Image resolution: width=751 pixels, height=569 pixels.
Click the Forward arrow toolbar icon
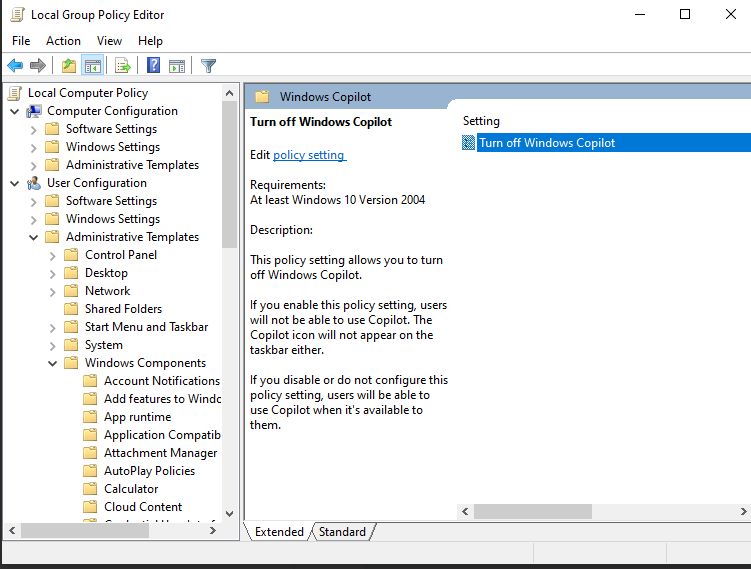point(37,65)
